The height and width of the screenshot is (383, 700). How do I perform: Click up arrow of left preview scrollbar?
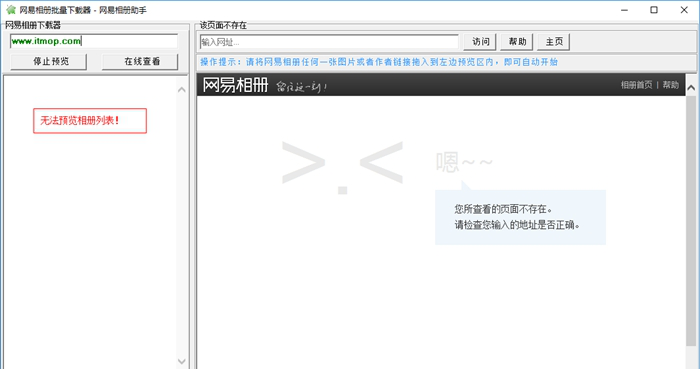tap(182, 90)
